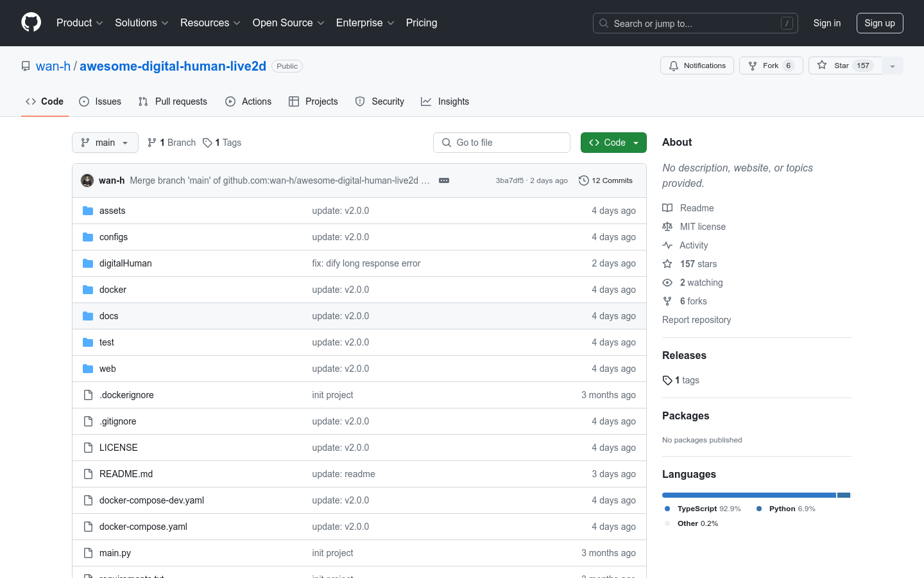Select the docker-compose.yaml file icon
The image size is (924, 578).
tap(88, 527)
